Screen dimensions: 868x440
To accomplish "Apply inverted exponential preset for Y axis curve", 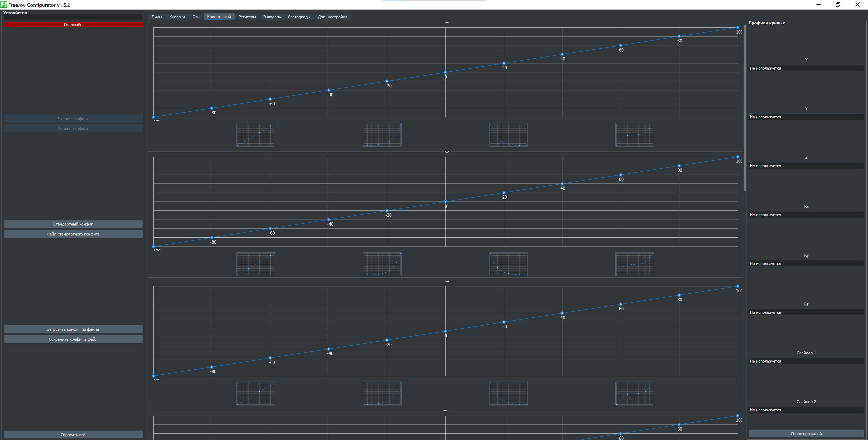I will pos(508,264).
